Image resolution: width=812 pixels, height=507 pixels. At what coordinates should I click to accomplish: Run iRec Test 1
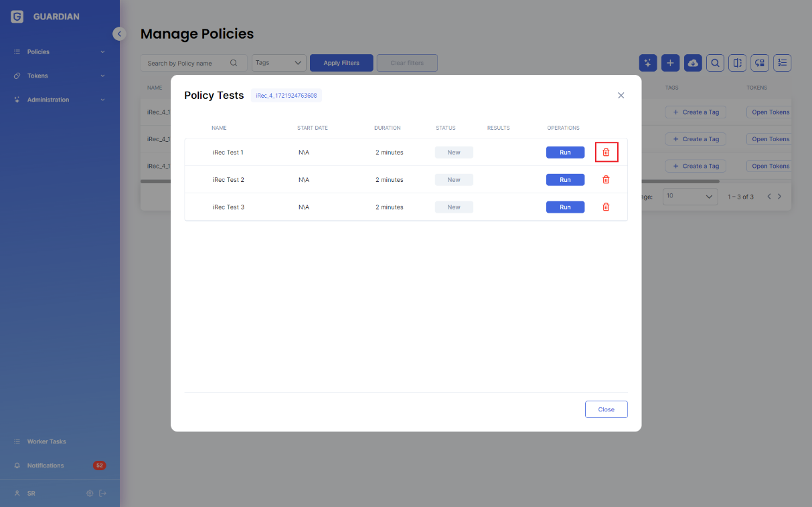coord(565,153)
